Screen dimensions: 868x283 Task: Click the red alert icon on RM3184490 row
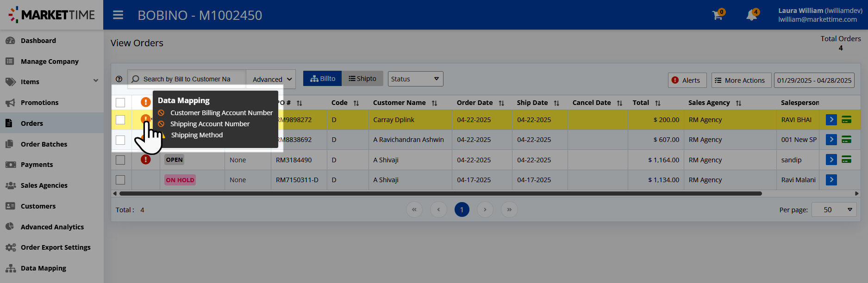(x=145, y=160)
